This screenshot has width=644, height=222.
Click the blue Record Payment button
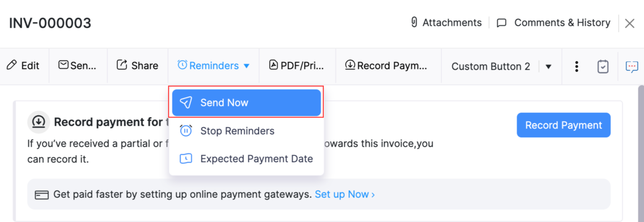(x=563, y=125)
